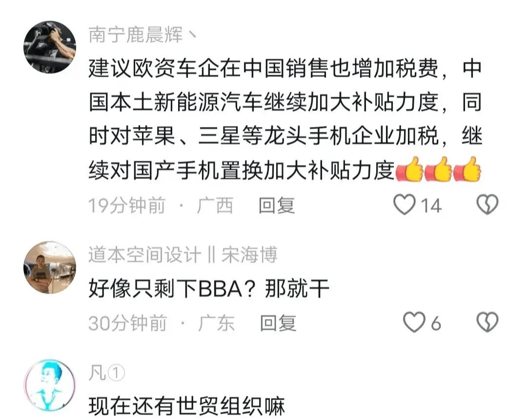Tap the comment text about 欧资车企 taxes
Image resolution: width=527 pixels, height=420 pixels.
click(x=285, y=120)
